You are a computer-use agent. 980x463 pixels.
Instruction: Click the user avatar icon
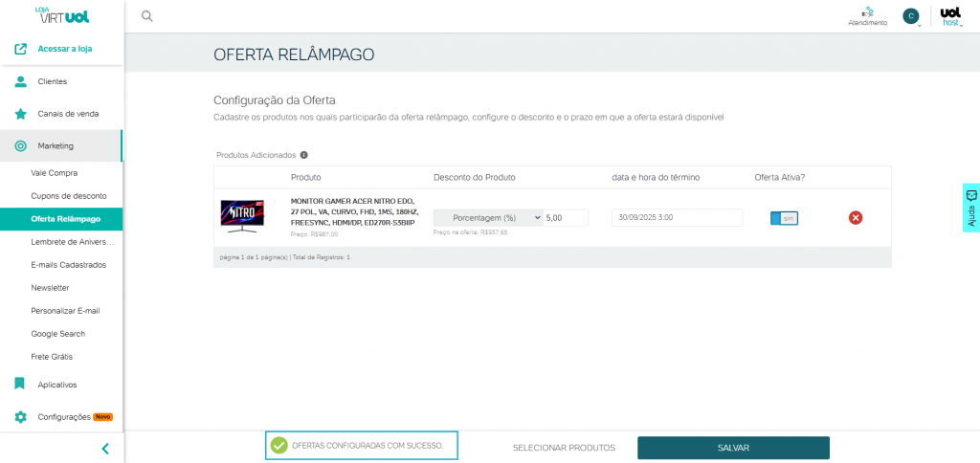pyautogui.click(x=910, y=16)
